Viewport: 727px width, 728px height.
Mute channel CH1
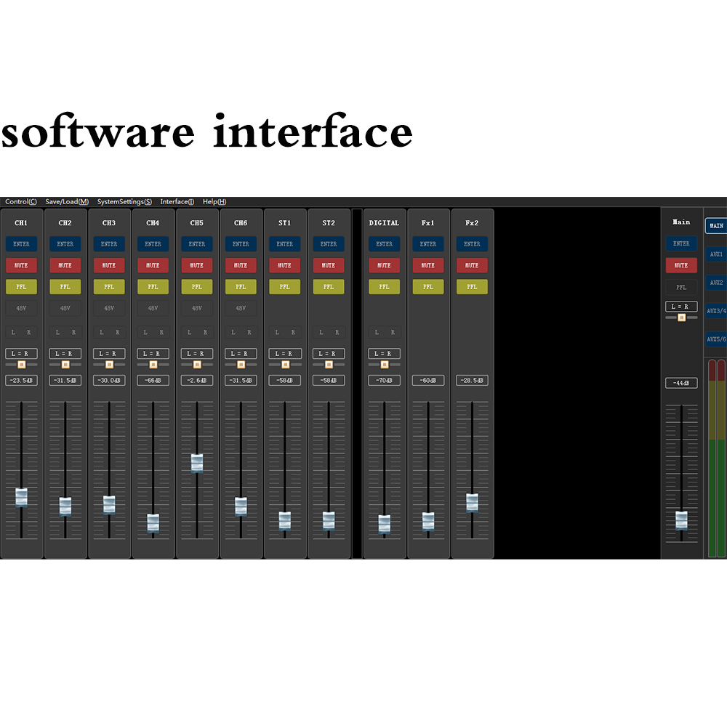click(21, 266)
